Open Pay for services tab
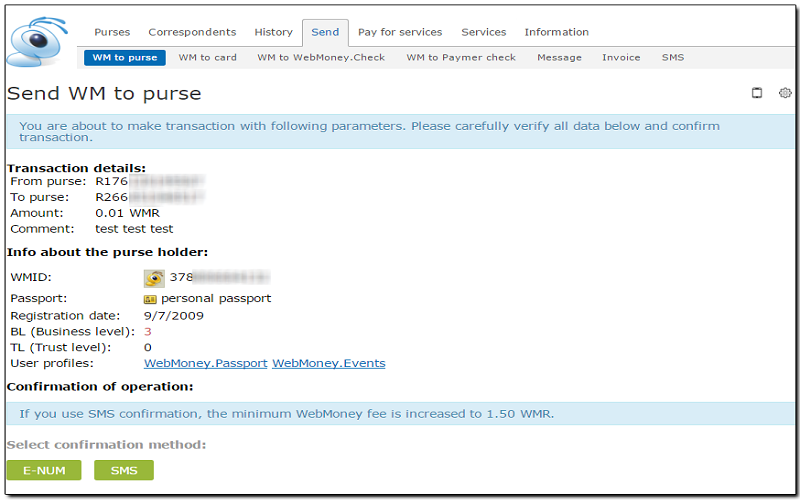 (400, 32)
